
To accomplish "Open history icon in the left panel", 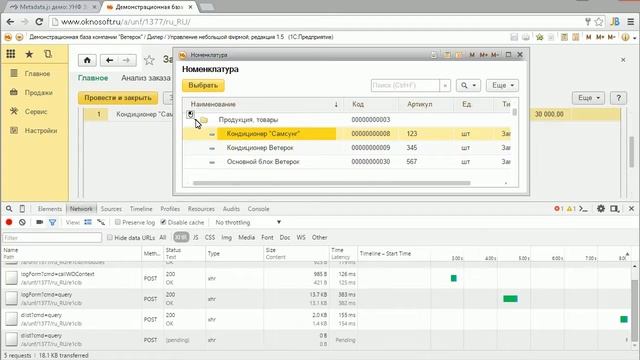I will 48,54.
